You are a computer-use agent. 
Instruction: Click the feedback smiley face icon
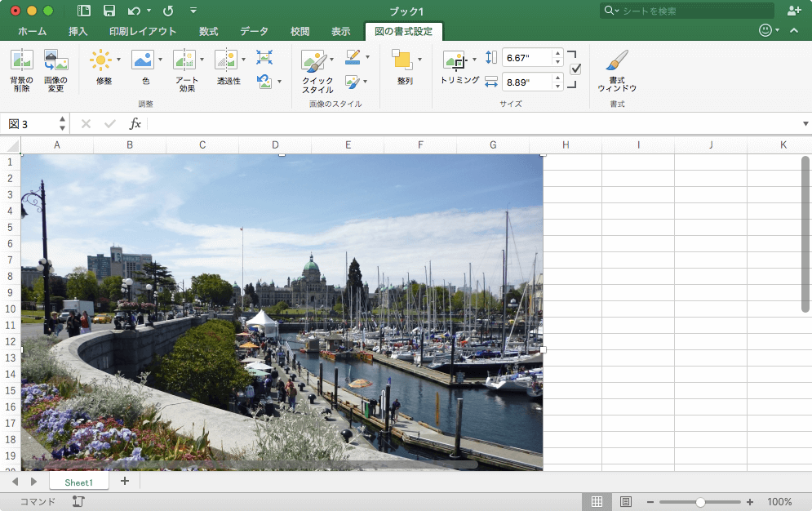pos(765,30)
